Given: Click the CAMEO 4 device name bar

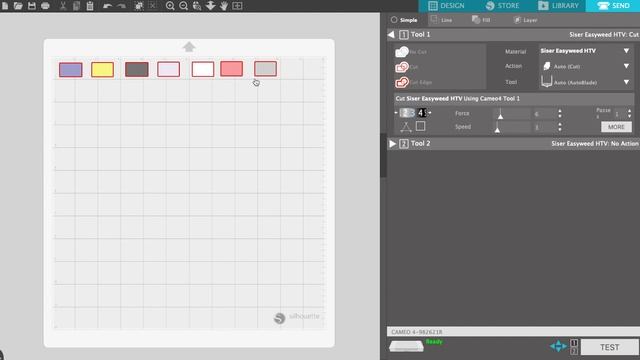Looking at the screenshot, I should pyautogui.click(x=513, y=332).
